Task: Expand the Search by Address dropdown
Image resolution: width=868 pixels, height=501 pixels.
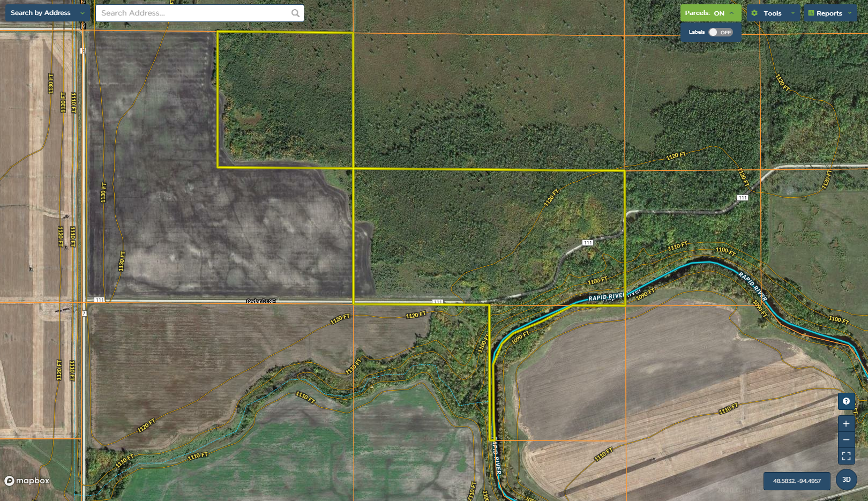Action: tap(82, 13)
